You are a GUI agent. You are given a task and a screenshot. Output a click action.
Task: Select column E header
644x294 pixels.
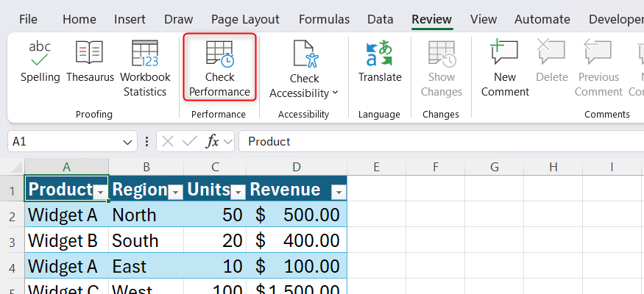pos(376,167)
